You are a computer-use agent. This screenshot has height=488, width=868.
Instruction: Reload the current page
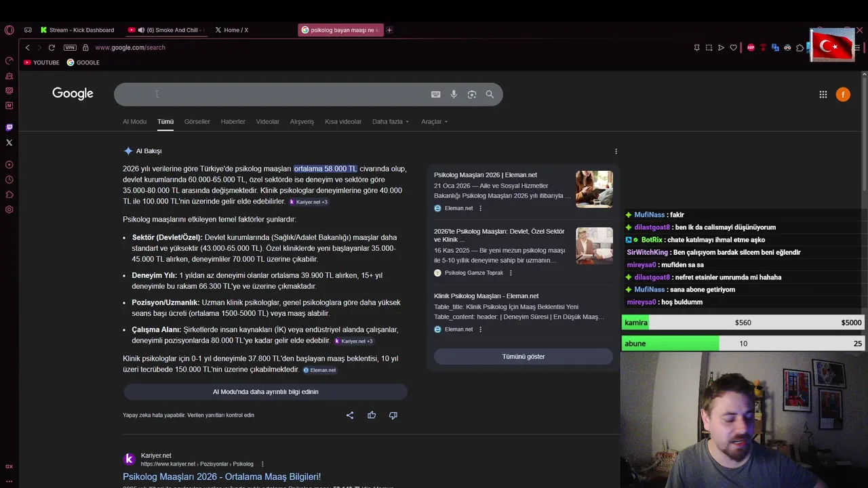tap(52, 47)
